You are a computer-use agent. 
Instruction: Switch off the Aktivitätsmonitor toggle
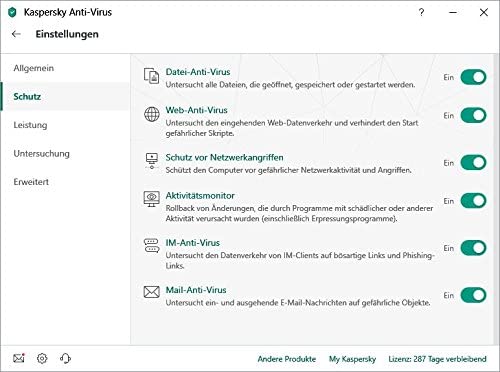pyautogui.click(x=473, y=201)
